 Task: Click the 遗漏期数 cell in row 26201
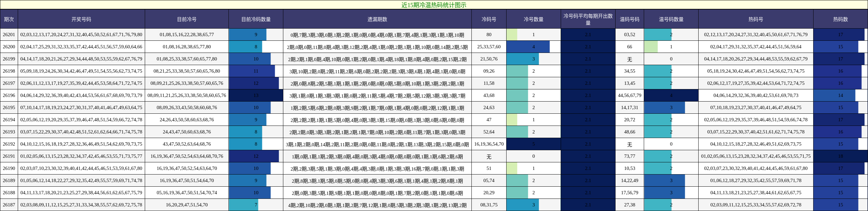click(377, 35)
